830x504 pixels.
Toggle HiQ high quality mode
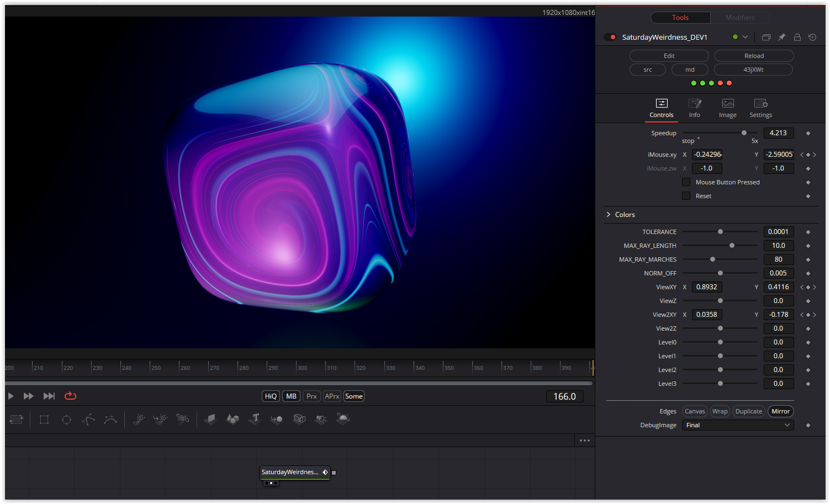coord(271,396)
